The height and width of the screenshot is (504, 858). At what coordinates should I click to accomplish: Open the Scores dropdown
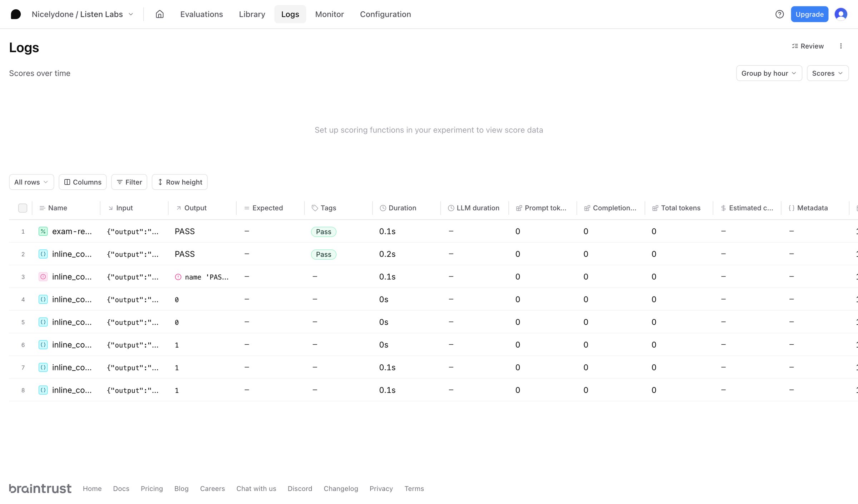tap(827, 73)
